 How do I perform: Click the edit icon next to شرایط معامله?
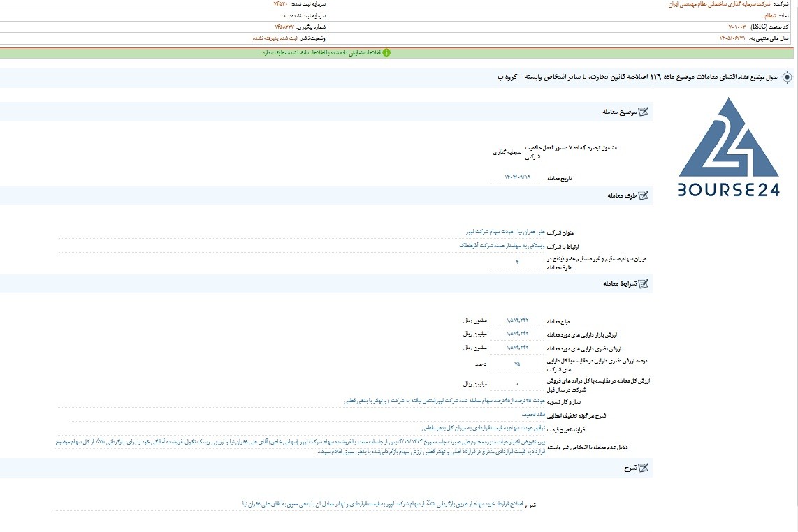(x=644, y=283)
